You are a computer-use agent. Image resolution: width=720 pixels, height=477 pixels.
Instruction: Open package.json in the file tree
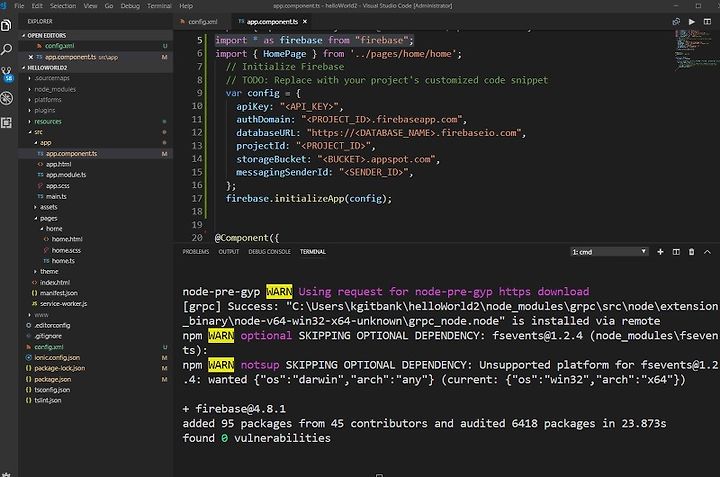96,379
